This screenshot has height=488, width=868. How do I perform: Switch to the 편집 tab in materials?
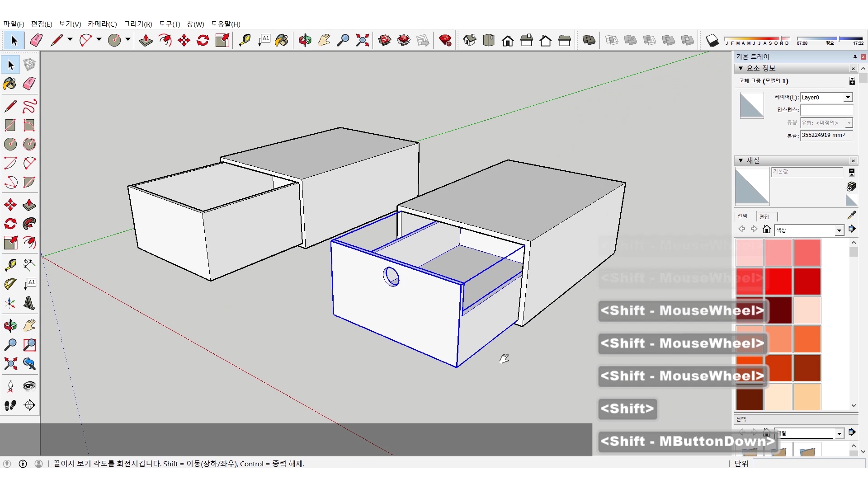(764, 216)
